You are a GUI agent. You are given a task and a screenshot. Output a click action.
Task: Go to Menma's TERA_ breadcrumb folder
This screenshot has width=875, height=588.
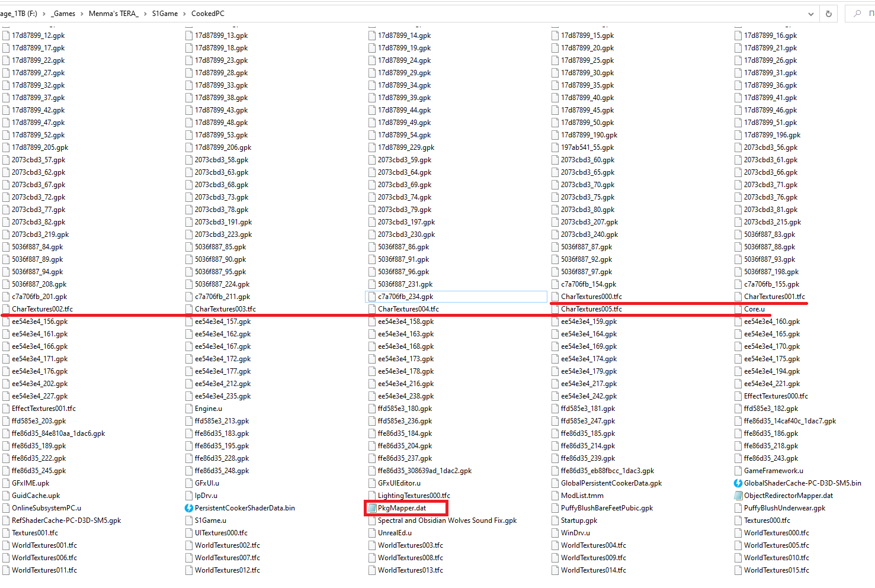[x=113, y=14]
